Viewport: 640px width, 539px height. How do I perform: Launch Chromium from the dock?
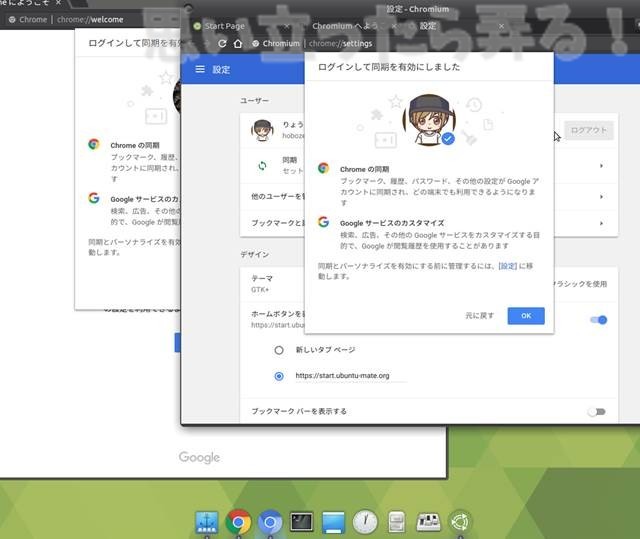click(x=270, y=522)
